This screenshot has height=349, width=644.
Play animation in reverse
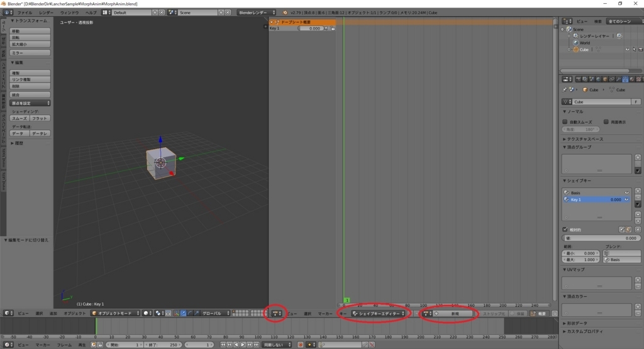click(236, 345)
